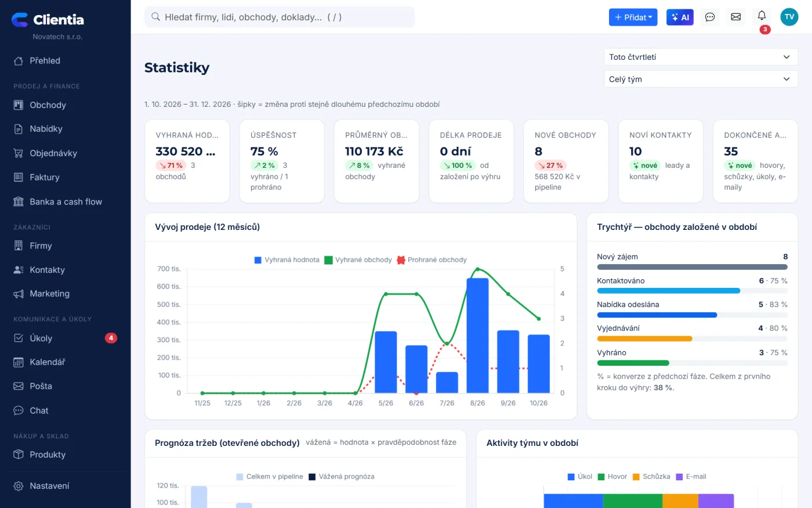Toggle Vyhraná hodnota legend series
Viewport: 812px width, 508px height.
point(287,260)
